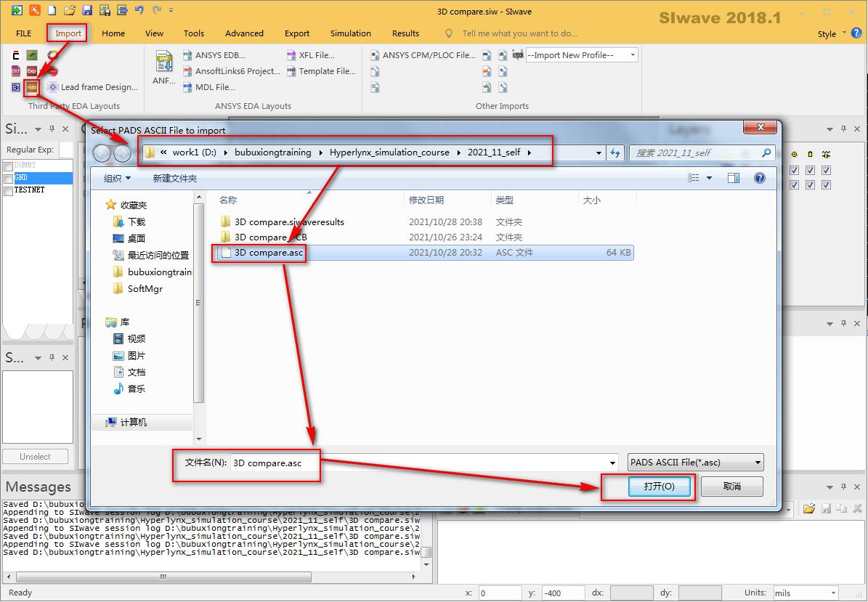
Task: Open the 组织 (Organize) dropdown menu
Action: [117, 178]
